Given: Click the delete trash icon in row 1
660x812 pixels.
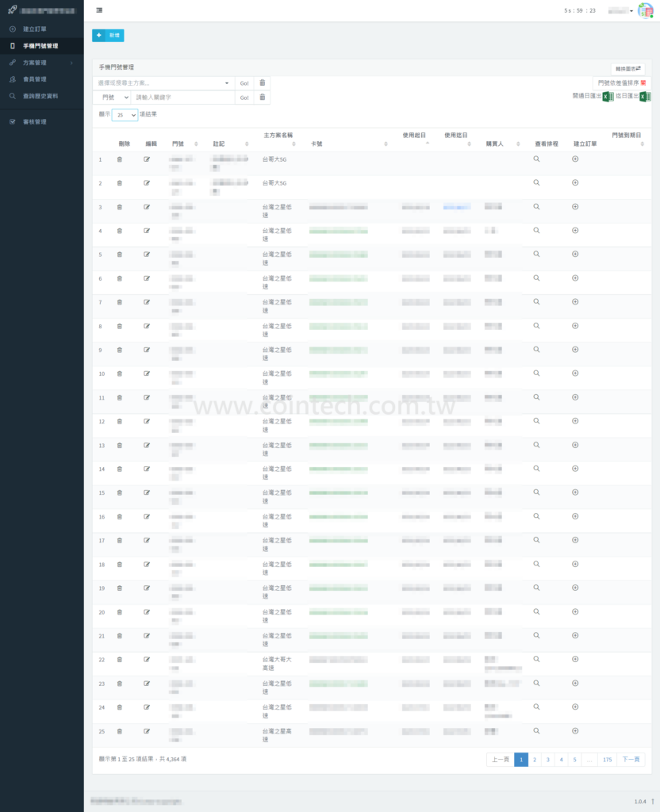Looking at the screenshot, I should pos(120,159).
